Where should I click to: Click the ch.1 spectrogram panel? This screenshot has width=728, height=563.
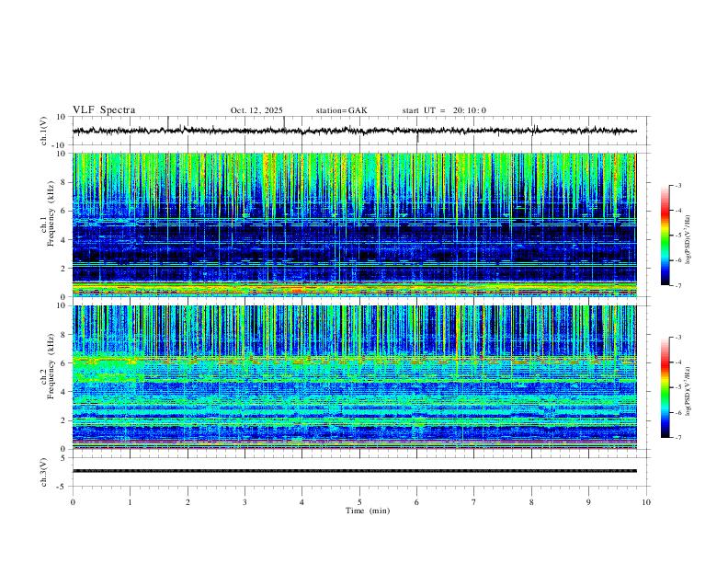[x=355, y=224]
